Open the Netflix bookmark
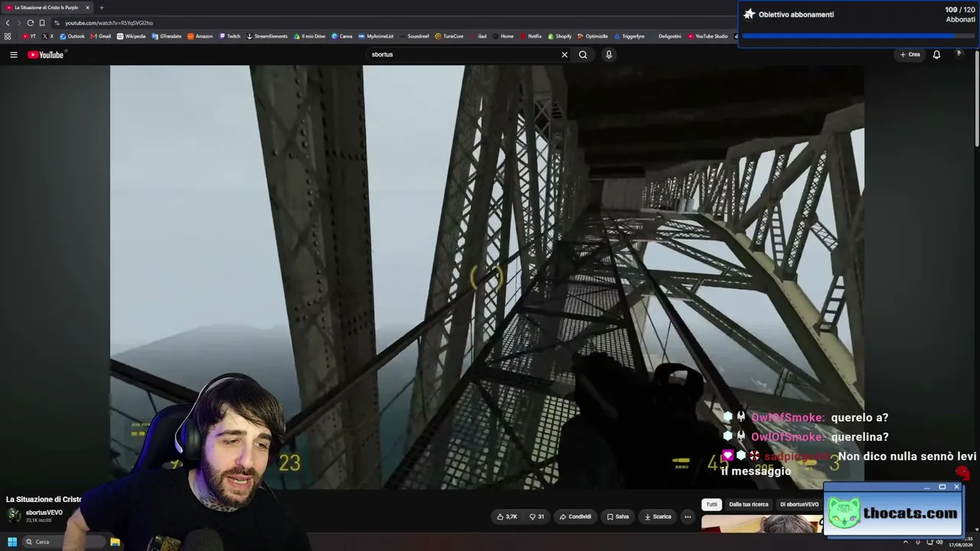The width and height of the screenshot is (980, 551). click(531, 36)
